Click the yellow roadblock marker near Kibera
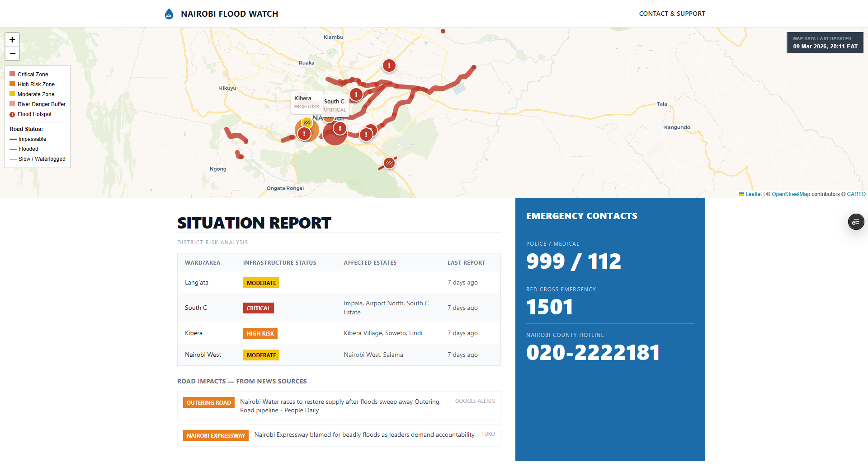 [307, 122]
